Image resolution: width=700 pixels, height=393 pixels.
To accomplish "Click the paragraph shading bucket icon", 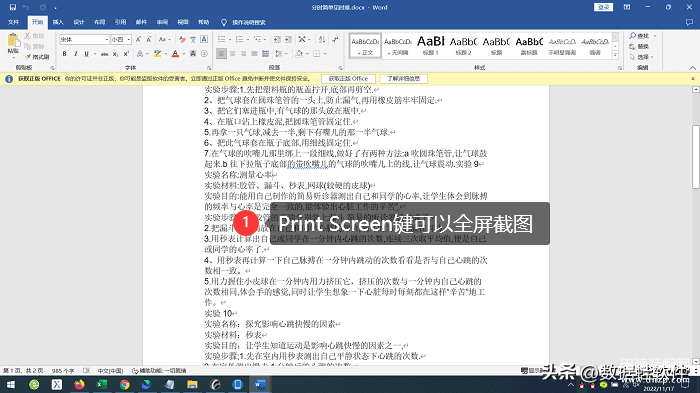I will click(x=299, y=54).
